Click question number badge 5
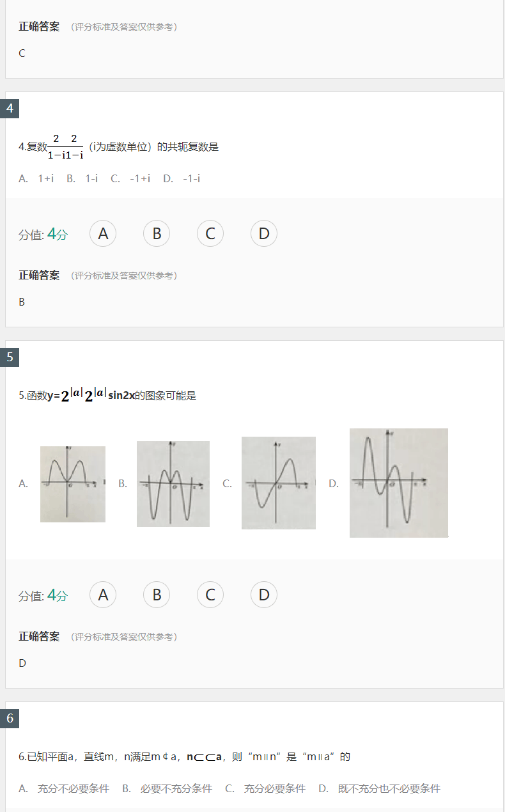This screenshot has height=812, width=505. pos(8,358)
